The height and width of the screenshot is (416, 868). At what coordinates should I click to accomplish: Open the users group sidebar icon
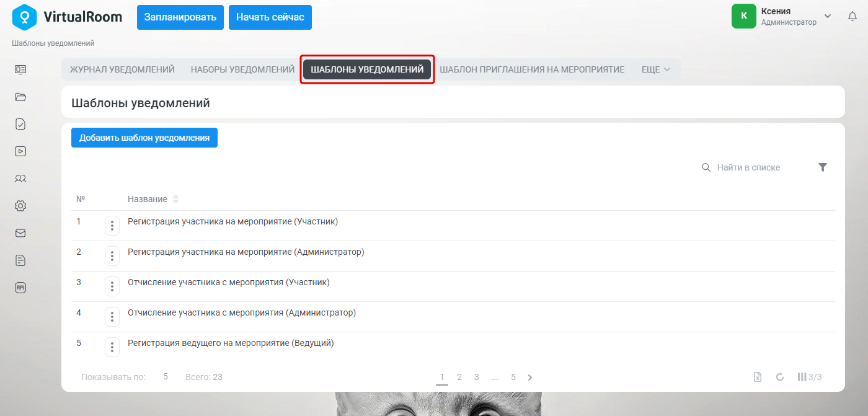pos(20,179)
